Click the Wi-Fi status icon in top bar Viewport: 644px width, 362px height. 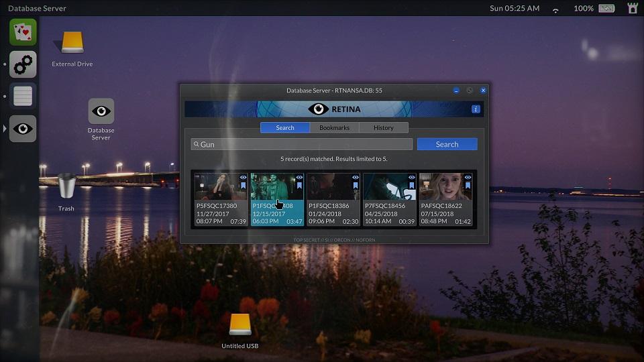(x=555, y=9)
